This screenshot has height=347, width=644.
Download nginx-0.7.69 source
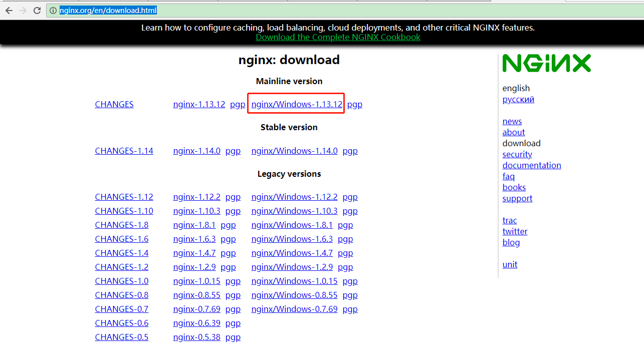[196, 309]
